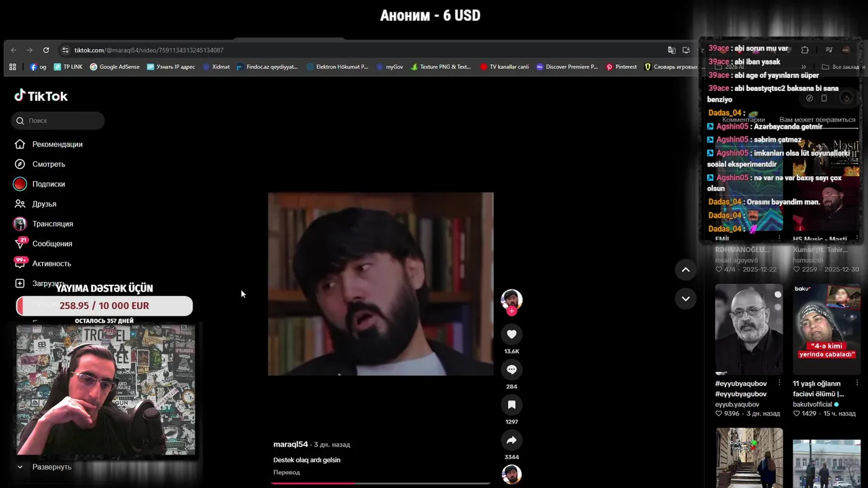Reload the page
Image resolution: width=868 pixels, height=488 pixels.
point(46,50)
